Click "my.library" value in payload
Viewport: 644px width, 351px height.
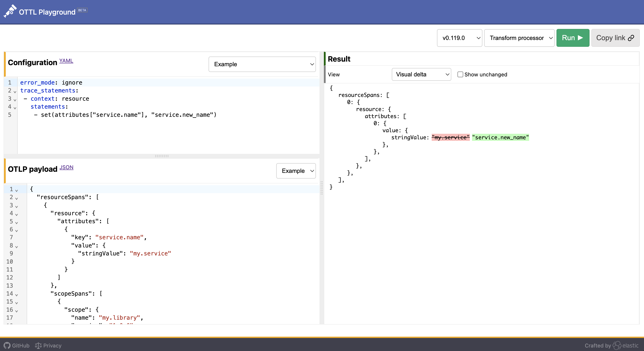119,317
